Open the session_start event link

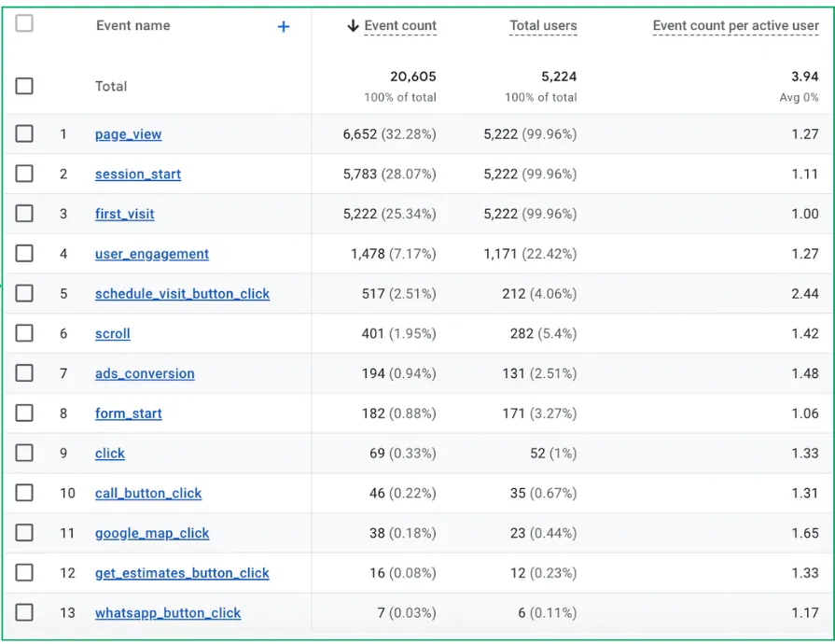click(x=138, y=175)
